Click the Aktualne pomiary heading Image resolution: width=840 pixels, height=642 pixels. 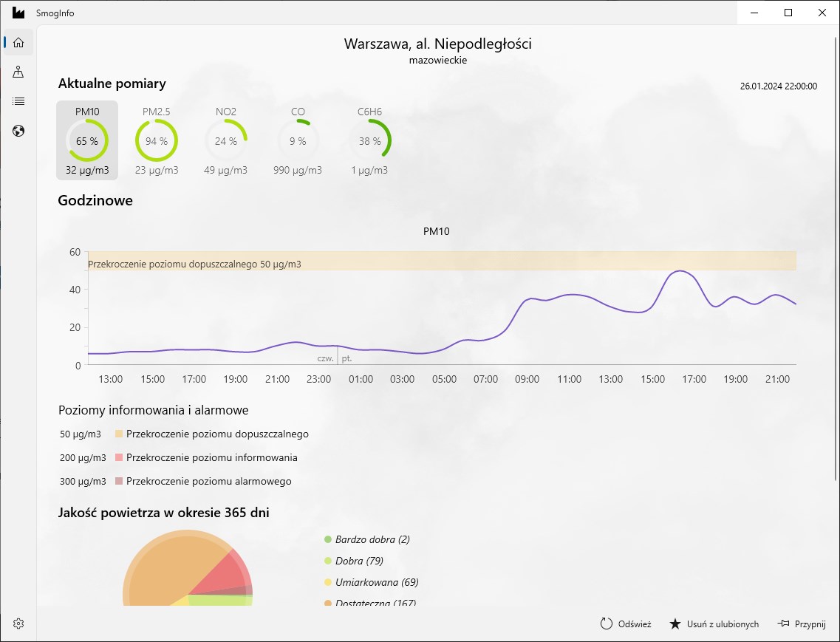tap(112, 83)
